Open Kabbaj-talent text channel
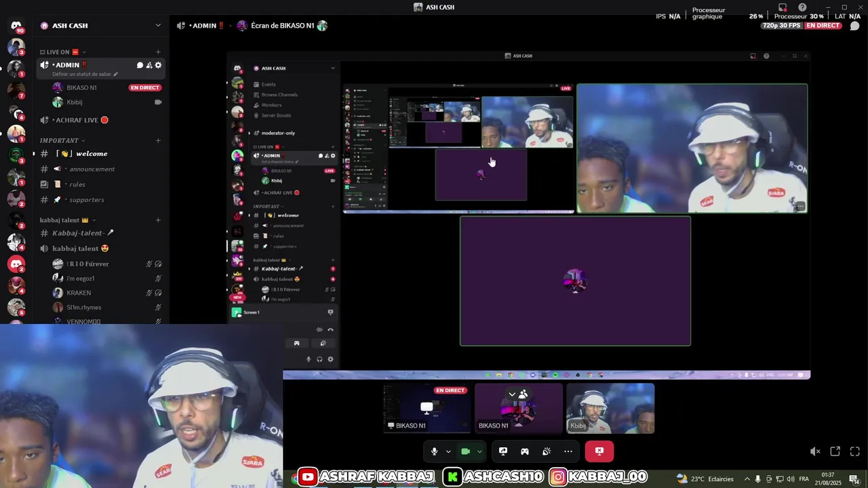Viewport: 868px width, 488px height. (x=100, y=233)
